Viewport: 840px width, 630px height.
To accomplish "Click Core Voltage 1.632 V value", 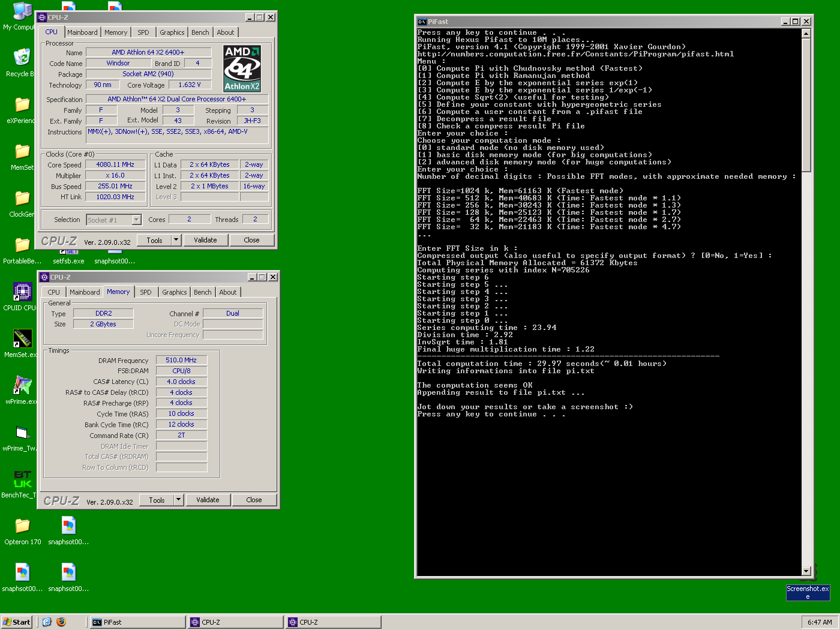I will (x=190, y=85).
